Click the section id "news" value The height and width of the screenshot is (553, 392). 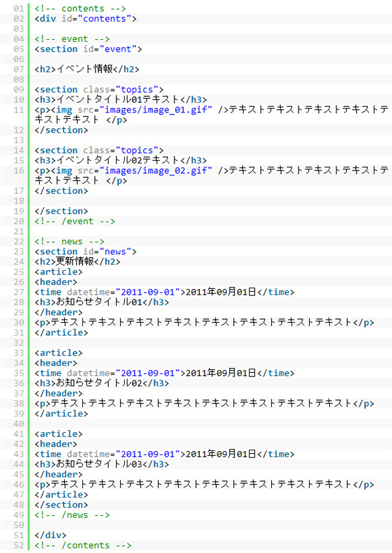click(x=117, y=252)
